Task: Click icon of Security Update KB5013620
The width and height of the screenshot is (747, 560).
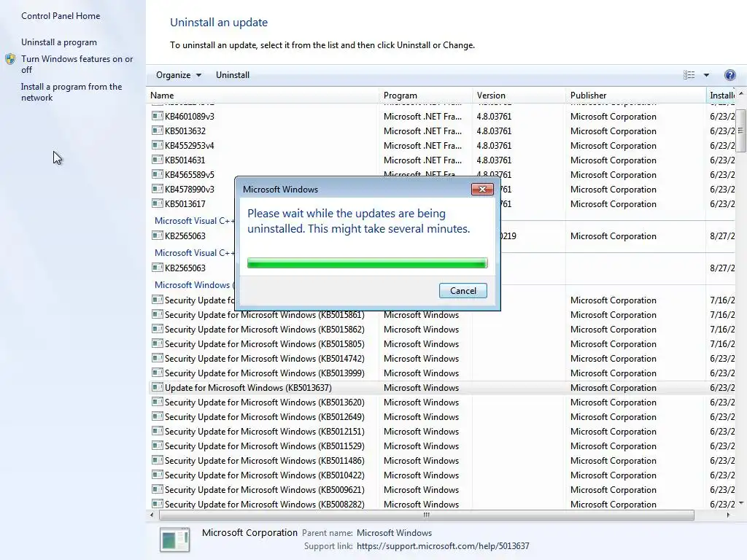Action: pyautogui.click(x=158, y=402)
